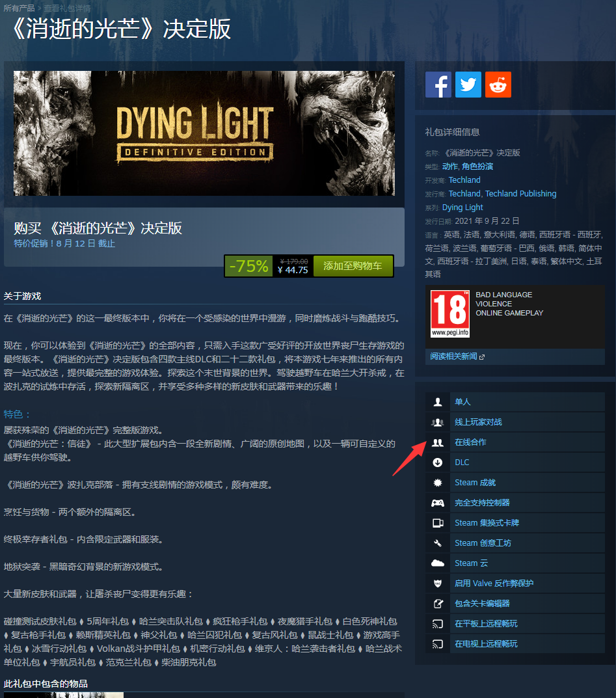The image size is (616, 698).
Task: Click the Dying Light Definitive Edition banner image
Action: [204, 133]
